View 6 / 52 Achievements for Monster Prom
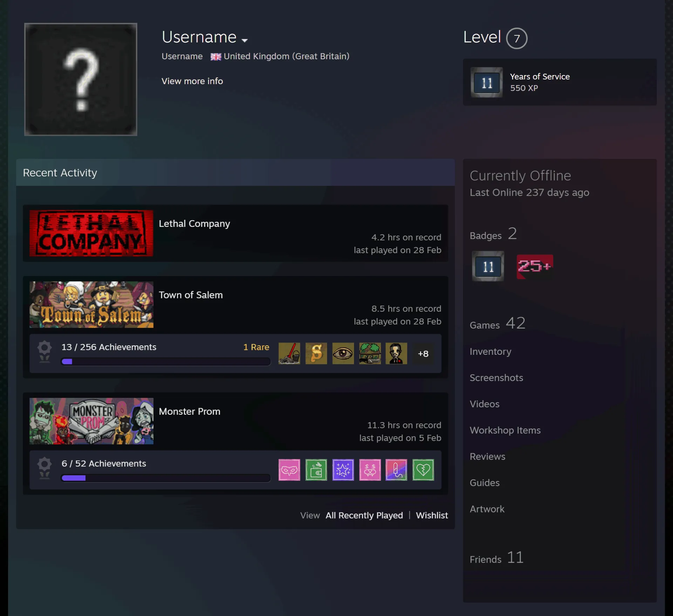Screen dimensions: 673x616 point(104,463)
